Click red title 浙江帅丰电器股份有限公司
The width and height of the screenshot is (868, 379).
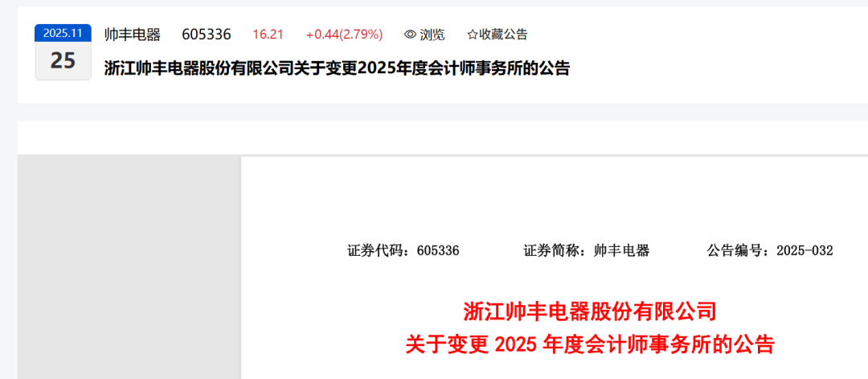(590, 311)
